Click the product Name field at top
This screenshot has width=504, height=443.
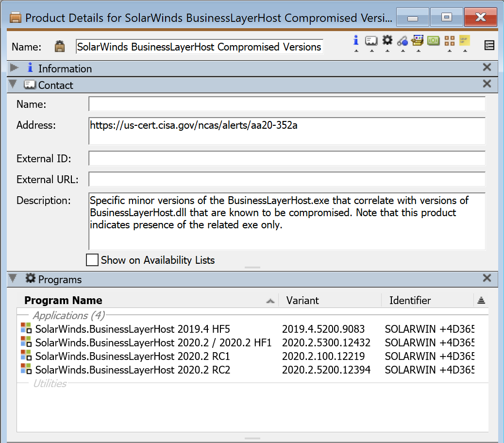click(x=199, y=47)
